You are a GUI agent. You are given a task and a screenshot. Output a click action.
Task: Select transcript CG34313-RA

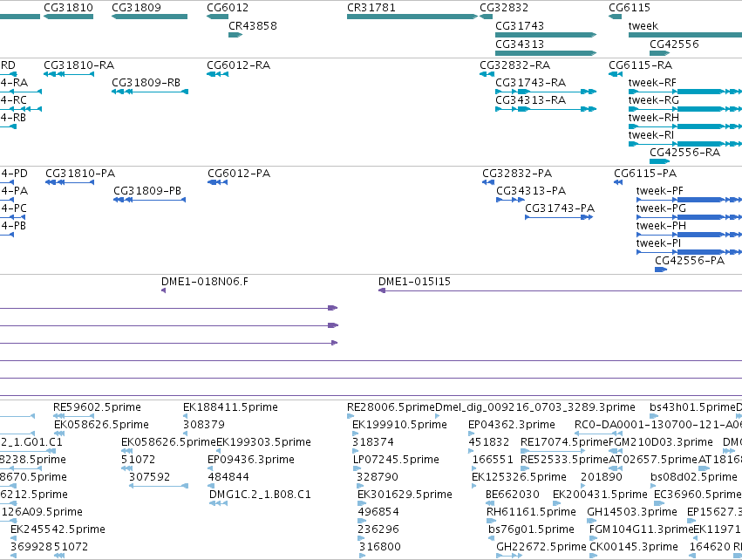click(x=530, y=100)
